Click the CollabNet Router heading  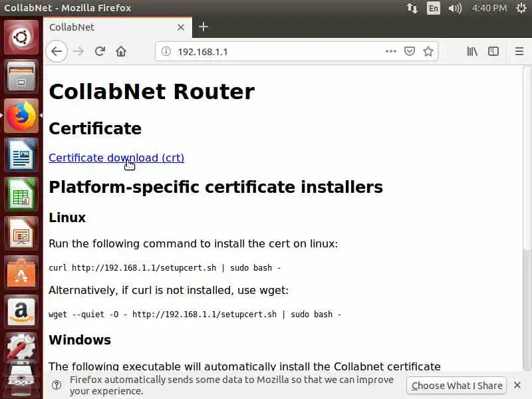(x=152, y=92)
